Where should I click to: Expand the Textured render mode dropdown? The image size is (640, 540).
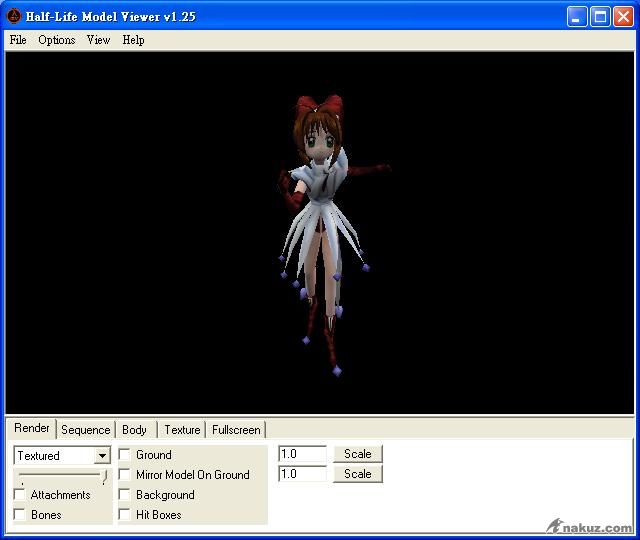102,456
